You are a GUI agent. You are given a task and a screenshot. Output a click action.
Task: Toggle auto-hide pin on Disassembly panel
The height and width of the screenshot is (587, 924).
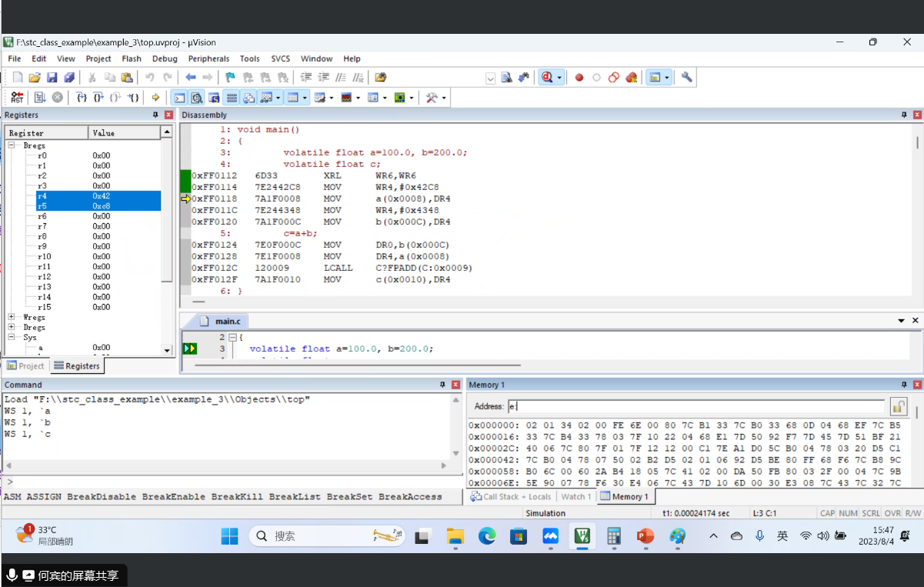click(x=904, y=115)
